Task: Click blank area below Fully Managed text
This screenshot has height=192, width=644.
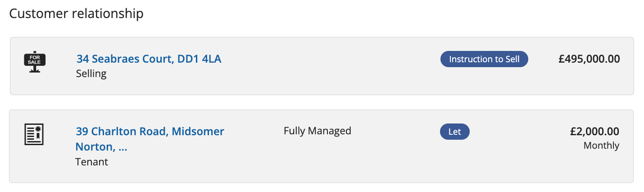Action: point(317,158)
